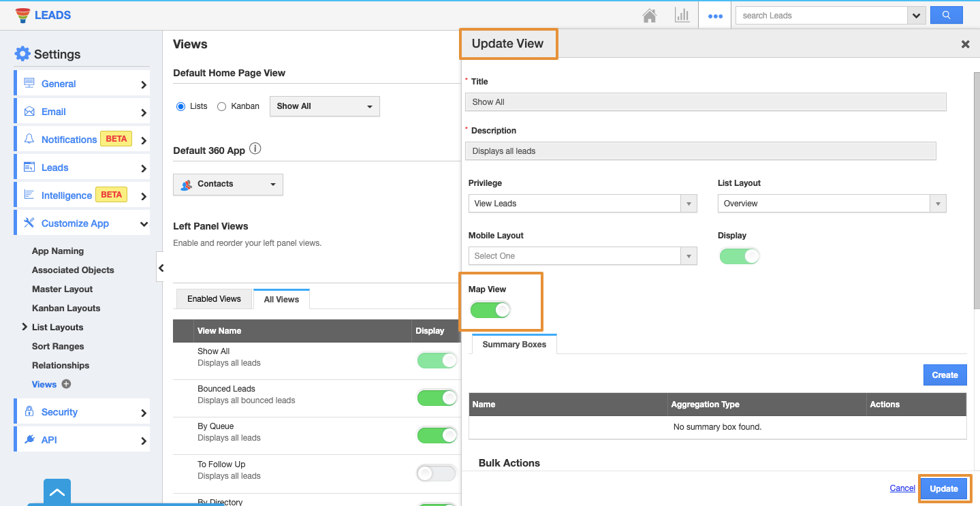Click the Update button
Viewport: 980px width, 506px height.
(x=943, y=488)
